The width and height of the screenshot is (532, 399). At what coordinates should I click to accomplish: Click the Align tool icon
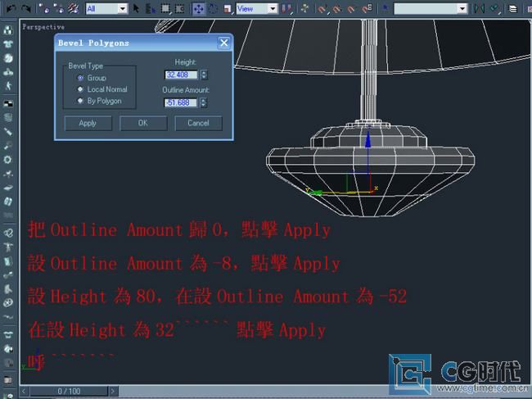(495, 8)
